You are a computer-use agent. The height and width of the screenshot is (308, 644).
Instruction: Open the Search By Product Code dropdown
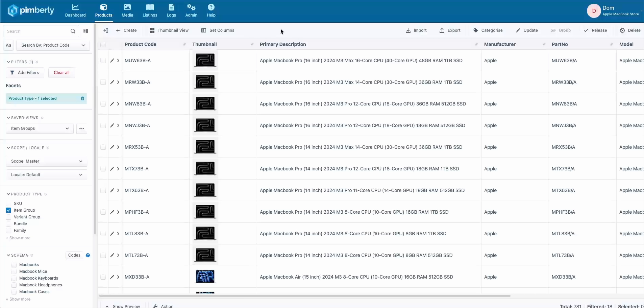53,45
